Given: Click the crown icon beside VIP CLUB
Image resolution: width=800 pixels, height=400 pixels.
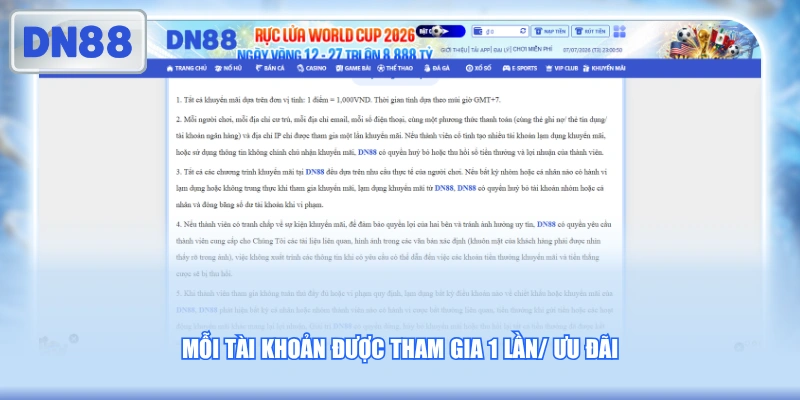Looking at the screenshot, I should click(549, 68).
